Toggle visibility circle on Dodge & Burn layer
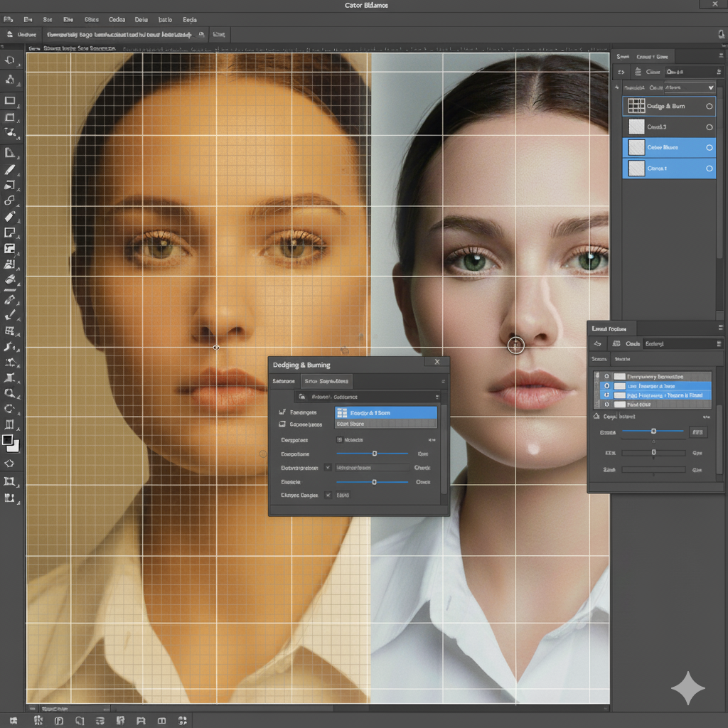Image resolution: width=728 pixels, height=728 pixels. point(709,106)
